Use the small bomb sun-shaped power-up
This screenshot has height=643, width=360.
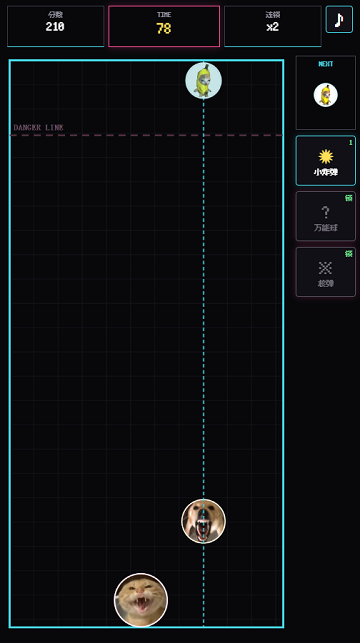click(326, 161)
